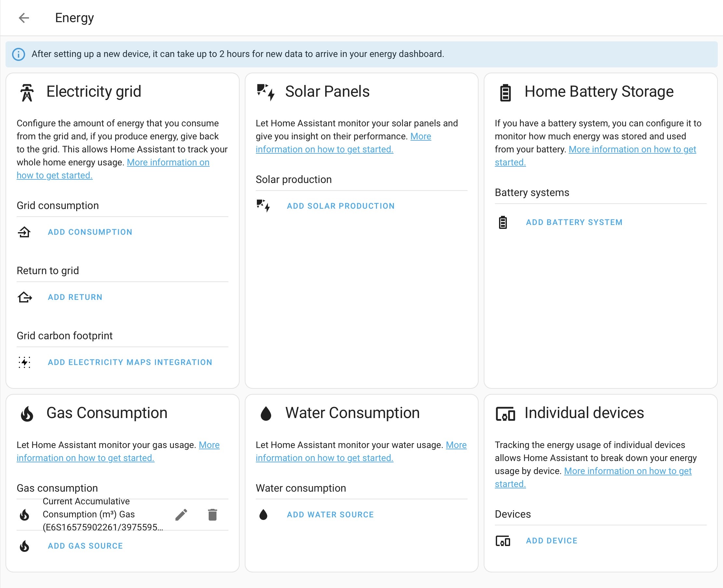Click the Return to grid section label
This screenshot has height=588, width=723.
(48, 271)
